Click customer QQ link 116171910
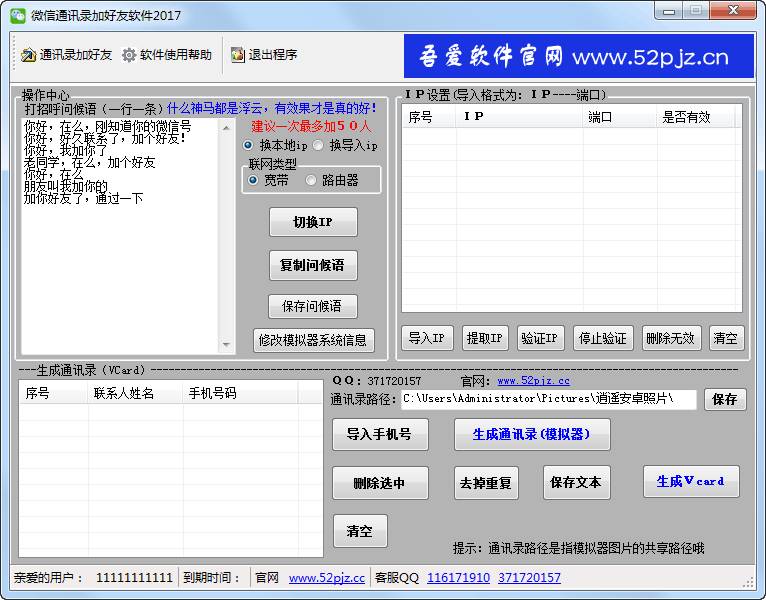Image resolution: width=766 pixels, height=600 pixels. [459, 578]
